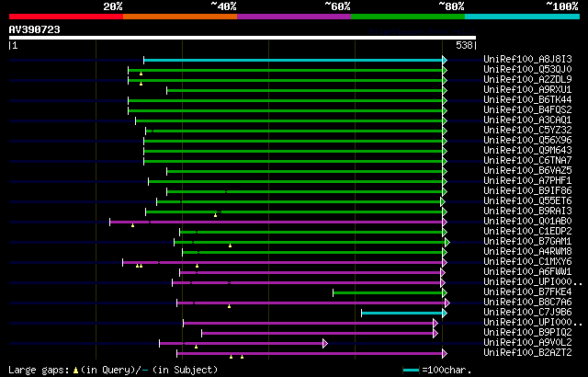Image resolution: width=588 pixels, height=377 pixels.
Task: Click the UniRef100_B9RAI3 label
Action: [x=527, y=211]
